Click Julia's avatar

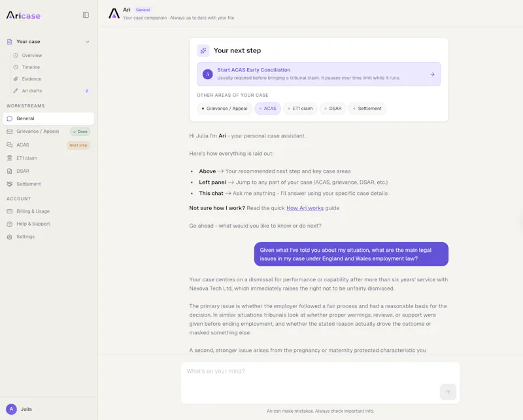tap(11, 409)
